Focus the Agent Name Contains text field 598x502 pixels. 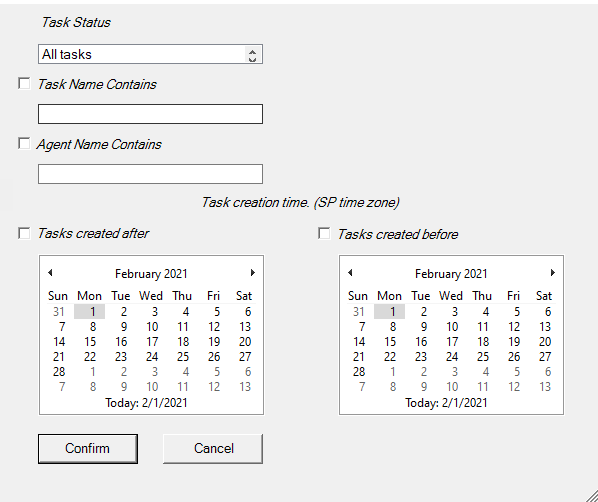click(150, 174)
